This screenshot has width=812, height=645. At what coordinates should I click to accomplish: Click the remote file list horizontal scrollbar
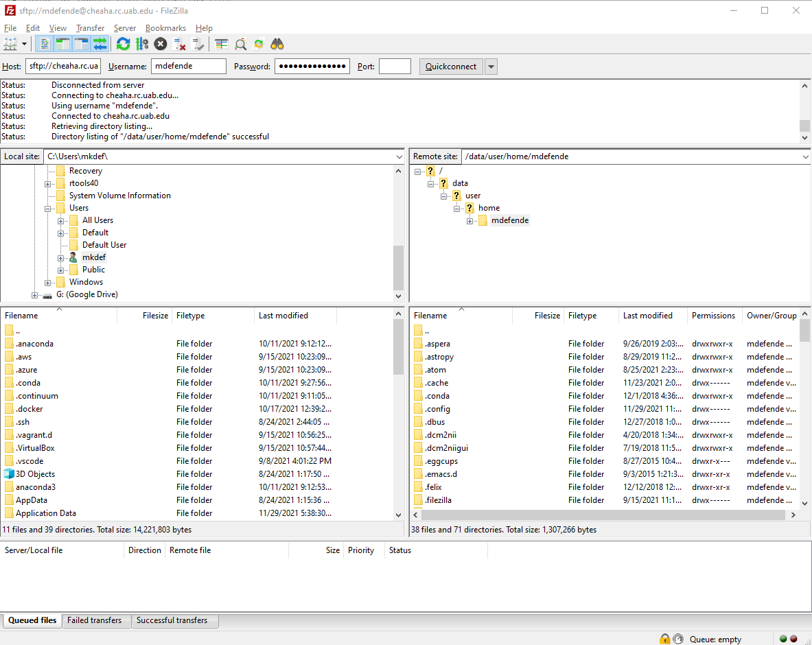point(604,515)
